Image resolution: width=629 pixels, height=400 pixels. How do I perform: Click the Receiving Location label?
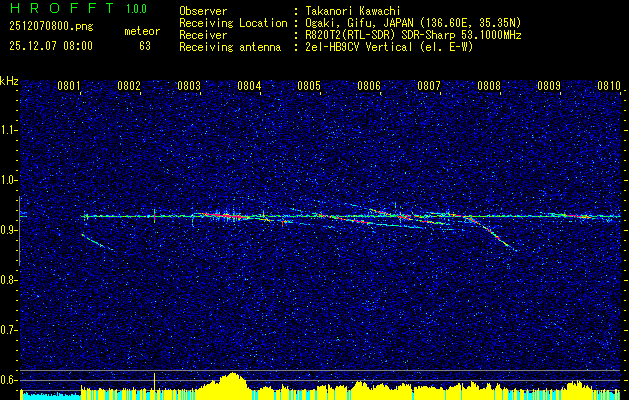[233, 23]
